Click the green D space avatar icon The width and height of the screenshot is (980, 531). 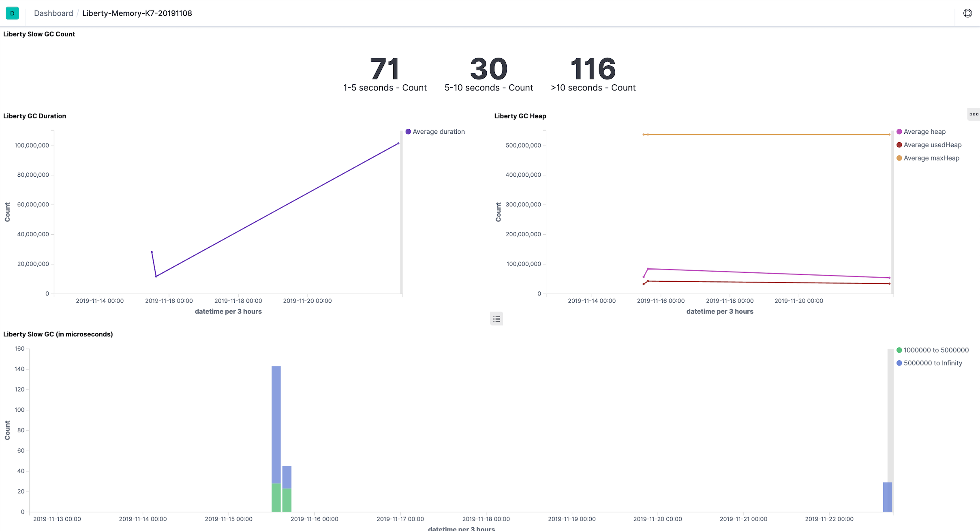12,13
